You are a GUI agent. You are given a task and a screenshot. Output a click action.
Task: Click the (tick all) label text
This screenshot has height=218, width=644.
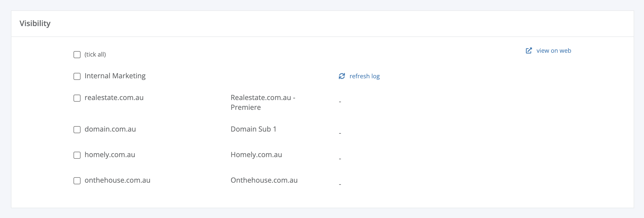[95, 54]
